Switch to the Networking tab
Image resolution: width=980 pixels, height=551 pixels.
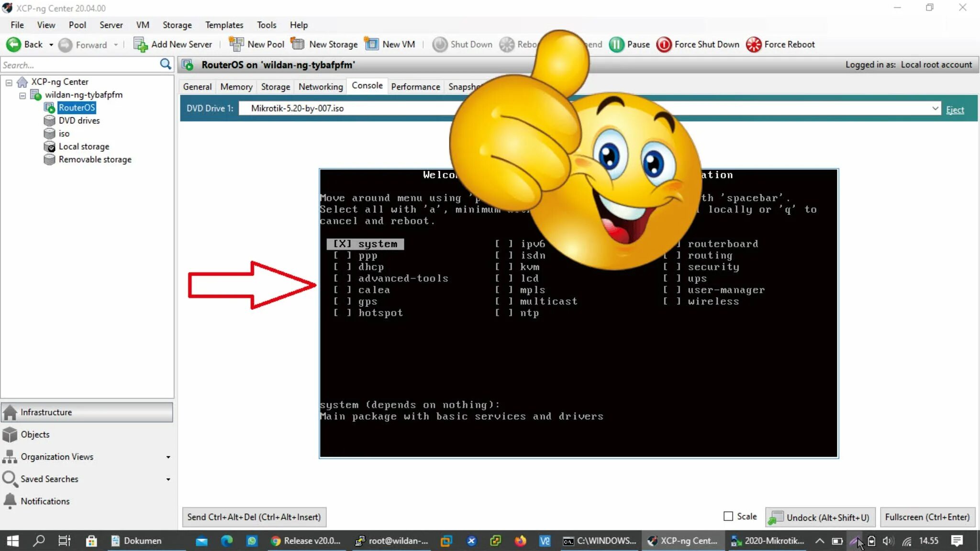pos(320,87)
